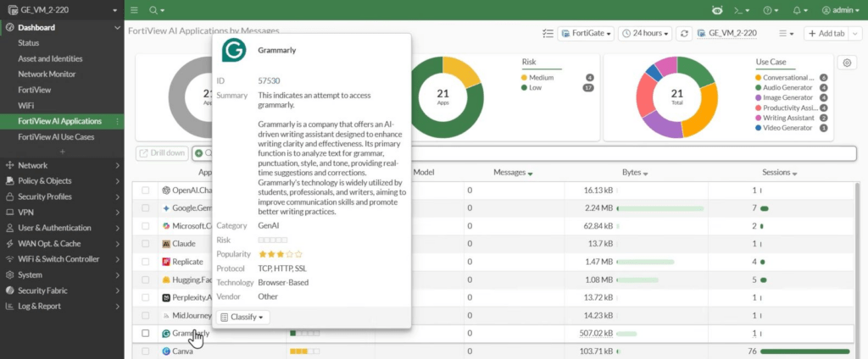Click the Hugging Face icon in the table

click(x=165, y=280)
